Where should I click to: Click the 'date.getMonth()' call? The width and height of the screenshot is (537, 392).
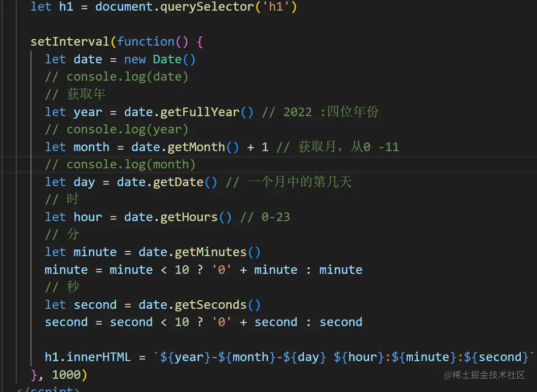tap(185, 147)
